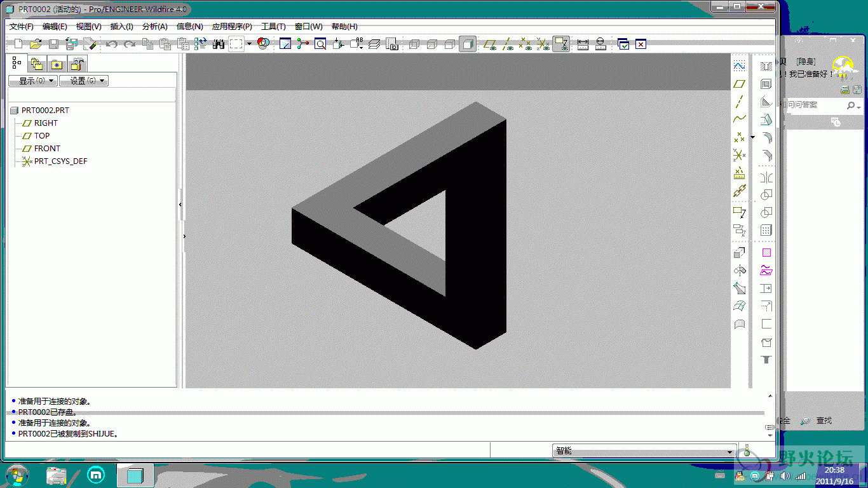Switch to the Folder Browser tab
Screen dimensions: 868x488
tap(37, 64)
